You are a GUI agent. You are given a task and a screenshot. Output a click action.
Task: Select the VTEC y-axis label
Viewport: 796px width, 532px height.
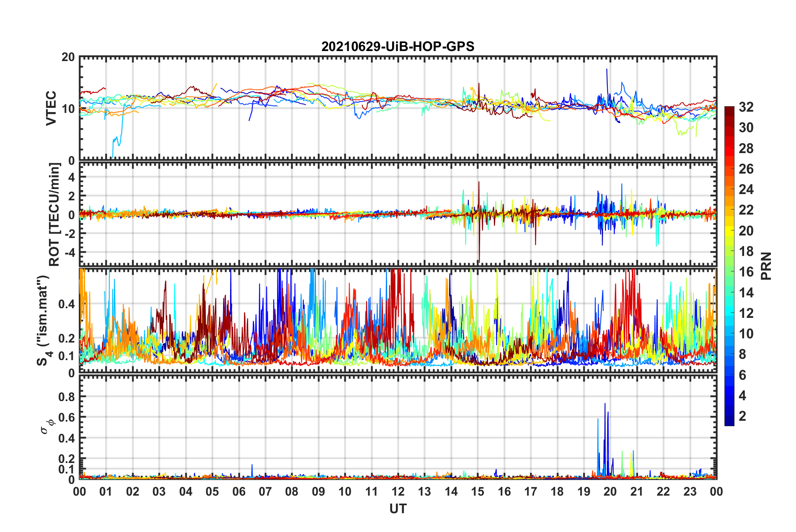pyautogui.click(x=51, y=108)
